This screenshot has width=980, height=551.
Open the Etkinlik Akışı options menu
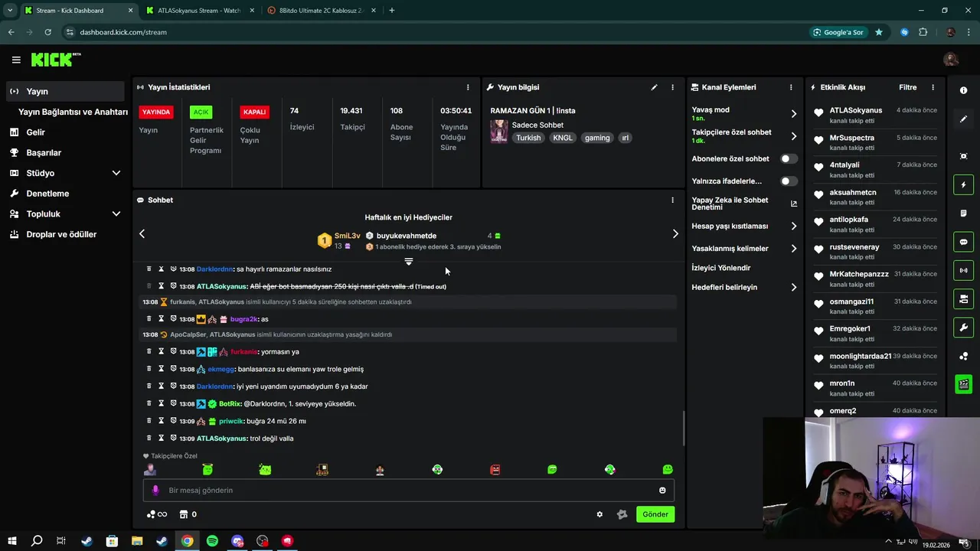933,87
